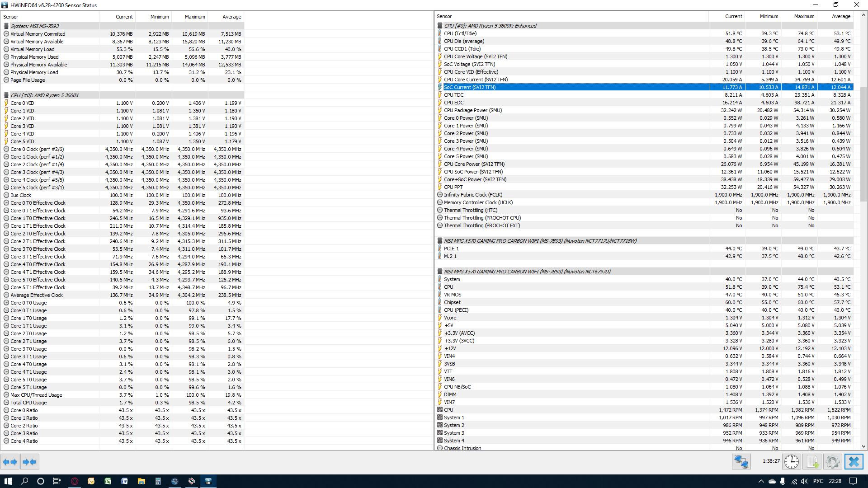Open the remote network monitoring icon
Viewport: 868px width, 488px height.
[741, 461]
